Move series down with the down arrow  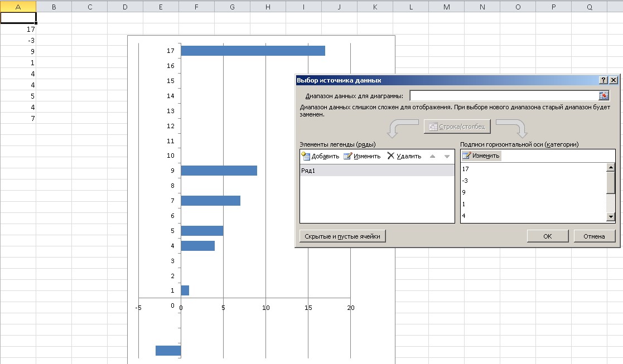pos(447,157)
